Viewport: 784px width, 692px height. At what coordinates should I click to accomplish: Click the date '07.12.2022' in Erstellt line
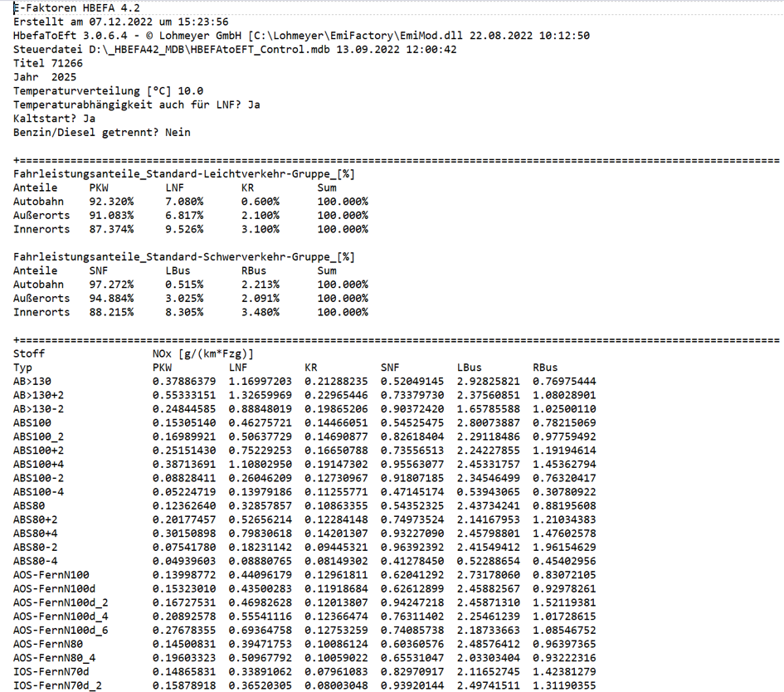coord(120,22)
